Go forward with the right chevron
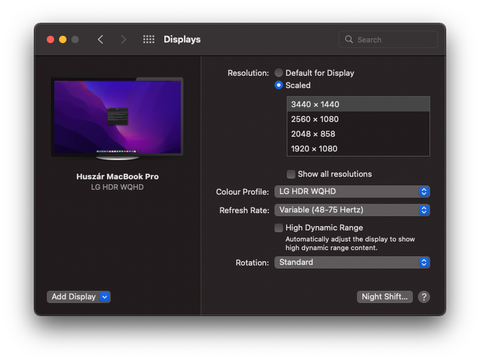Viewport: 480px width, 361px height. coord(123,39)
